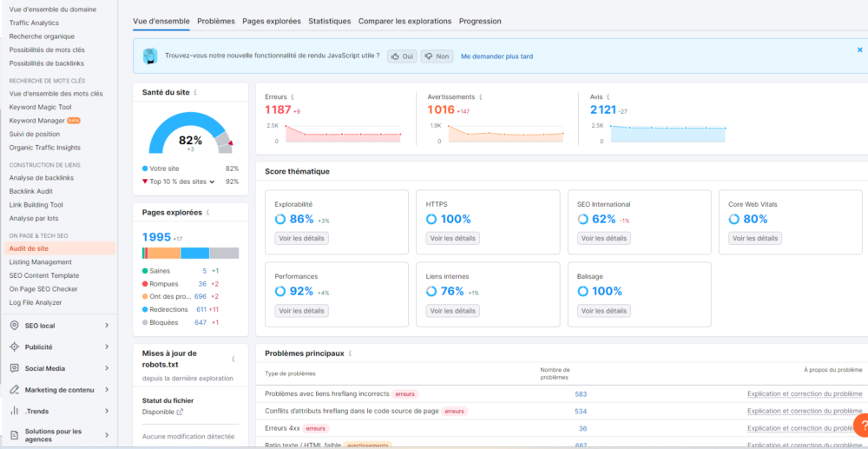Screen dimensions: 868x449
Task: Click Me demander plus tard link
Action: 497,56
